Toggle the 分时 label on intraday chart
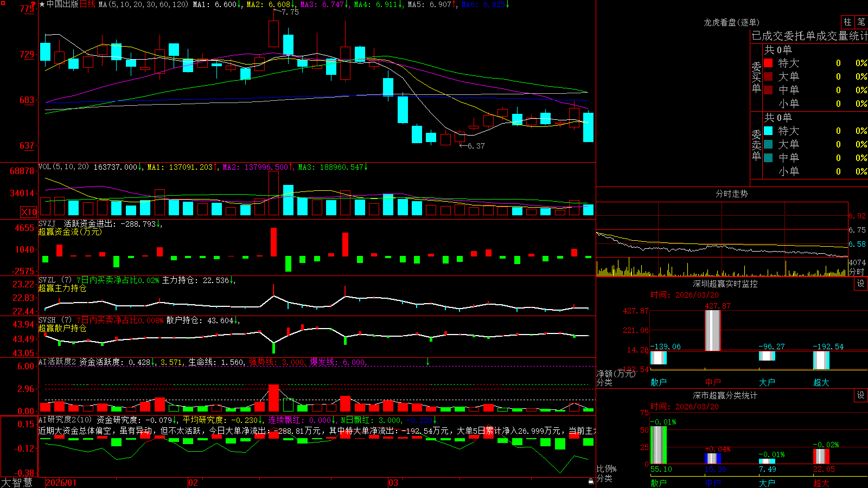Image resolution: width=868 pixels, height=488 pixels. coord(857,272)
